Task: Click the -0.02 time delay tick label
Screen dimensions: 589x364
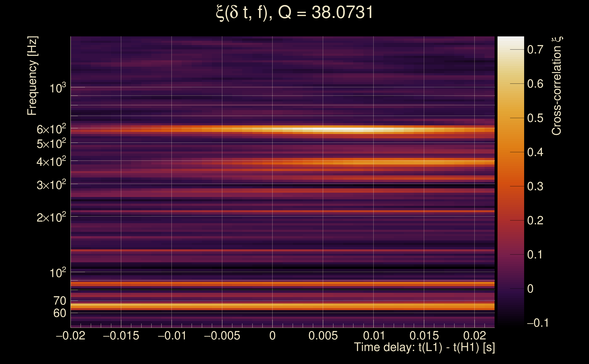Action: [x=71, y=336]
